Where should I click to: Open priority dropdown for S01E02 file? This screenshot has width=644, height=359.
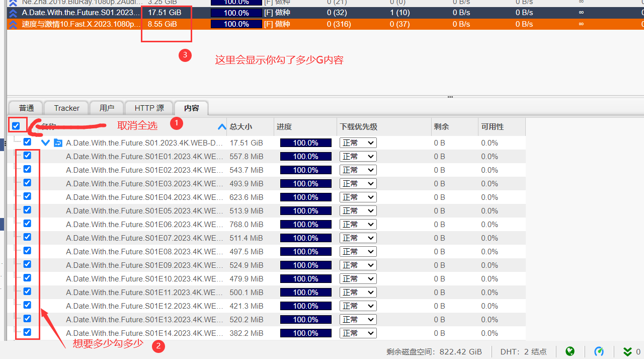click(x=358, y=170)
